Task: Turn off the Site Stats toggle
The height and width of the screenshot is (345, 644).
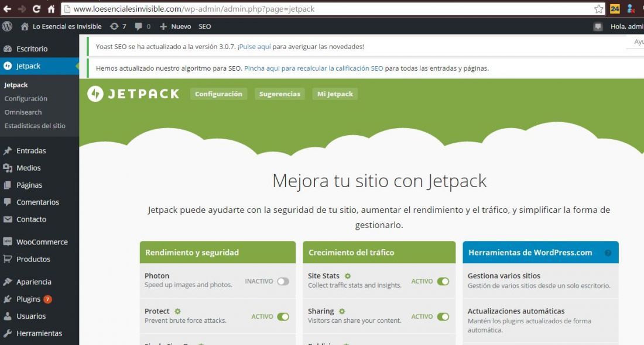Action: [x=443, y=281]
